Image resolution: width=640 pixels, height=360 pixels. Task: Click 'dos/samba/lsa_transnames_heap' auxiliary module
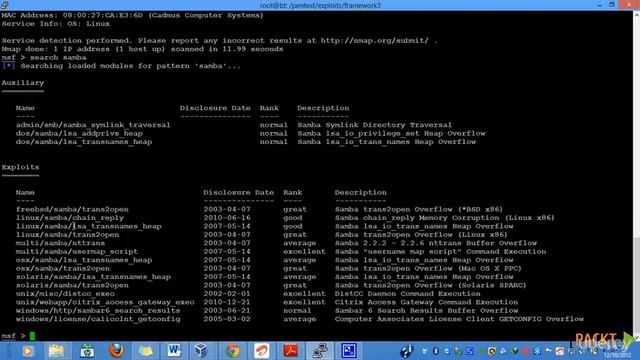point(84,142)
